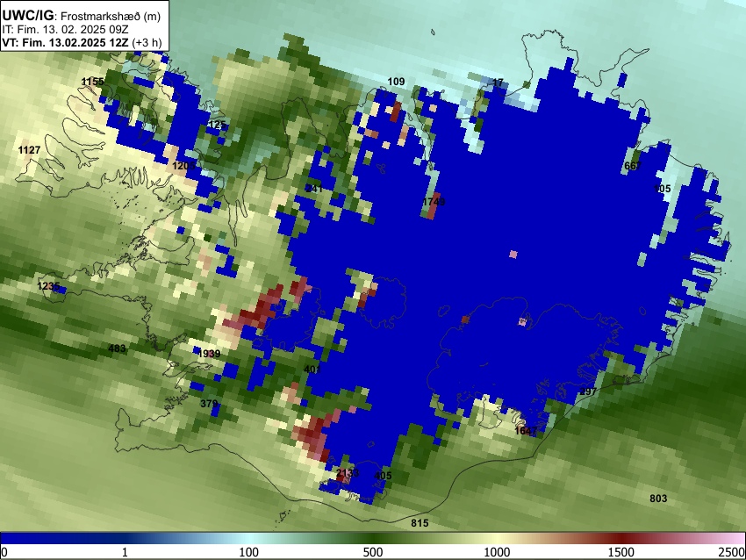Click the map value 2133

[348, 473]
